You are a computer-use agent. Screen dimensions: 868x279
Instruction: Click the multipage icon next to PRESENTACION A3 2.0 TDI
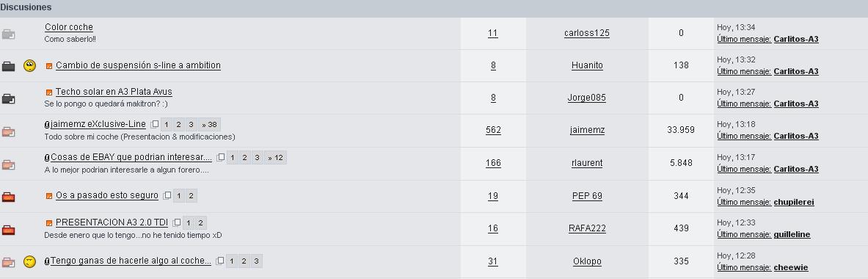[176, 223]
